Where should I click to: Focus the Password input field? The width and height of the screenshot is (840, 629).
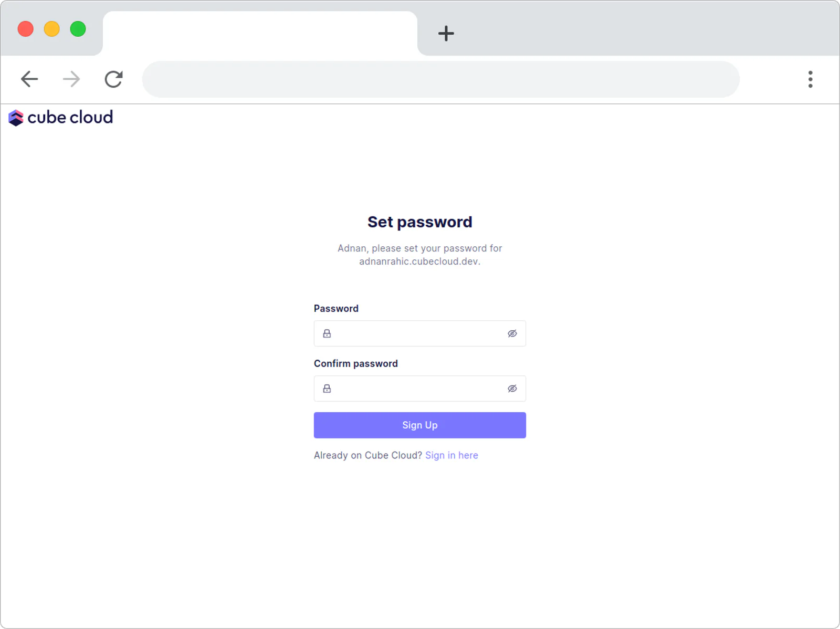pos(420,333)
